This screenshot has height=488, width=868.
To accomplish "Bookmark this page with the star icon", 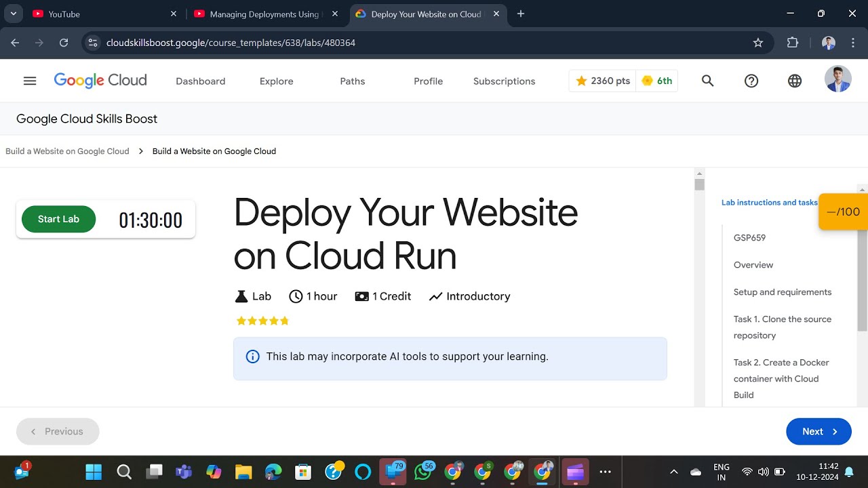I will point(758,43).
